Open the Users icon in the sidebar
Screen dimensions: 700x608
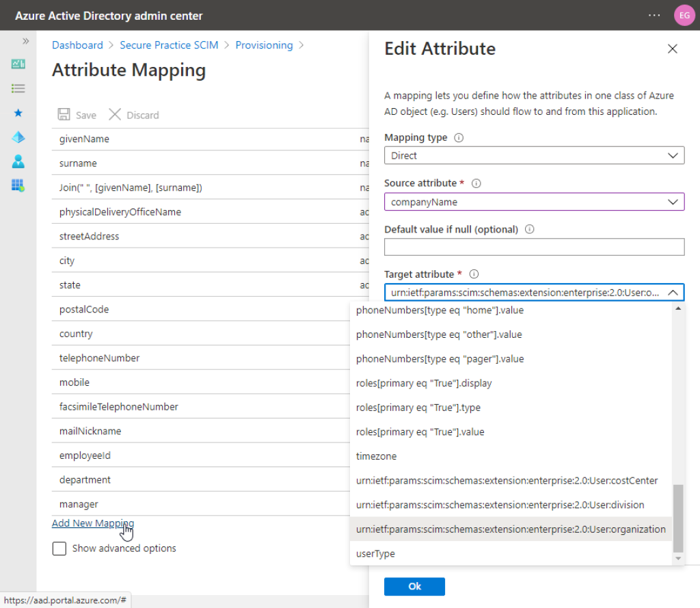pos(18,161)
